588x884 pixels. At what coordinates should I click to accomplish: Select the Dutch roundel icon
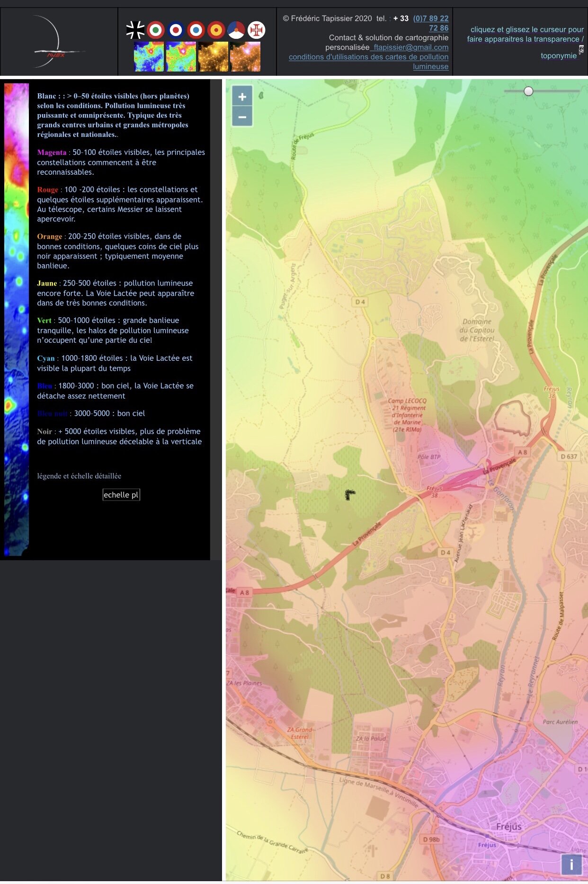236,30
